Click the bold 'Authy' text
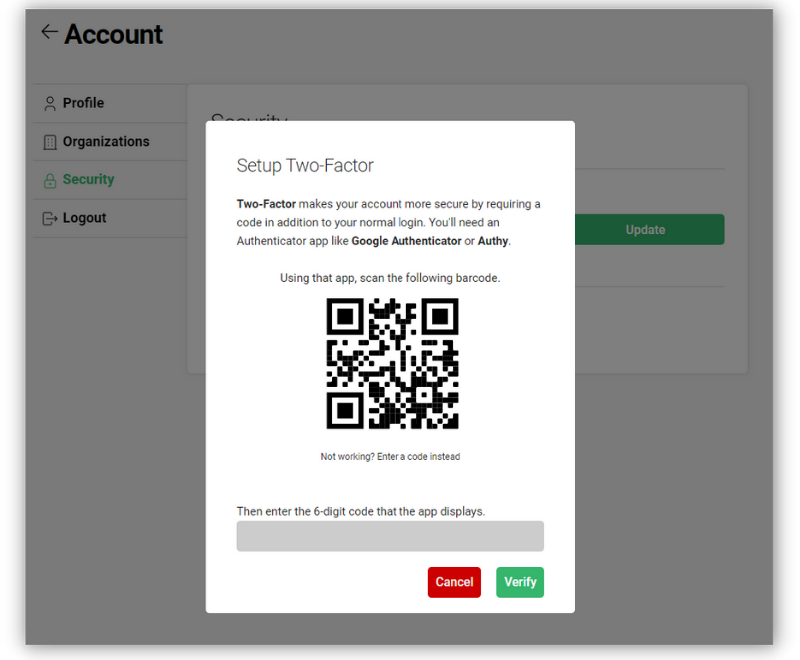 click(493, 241)
